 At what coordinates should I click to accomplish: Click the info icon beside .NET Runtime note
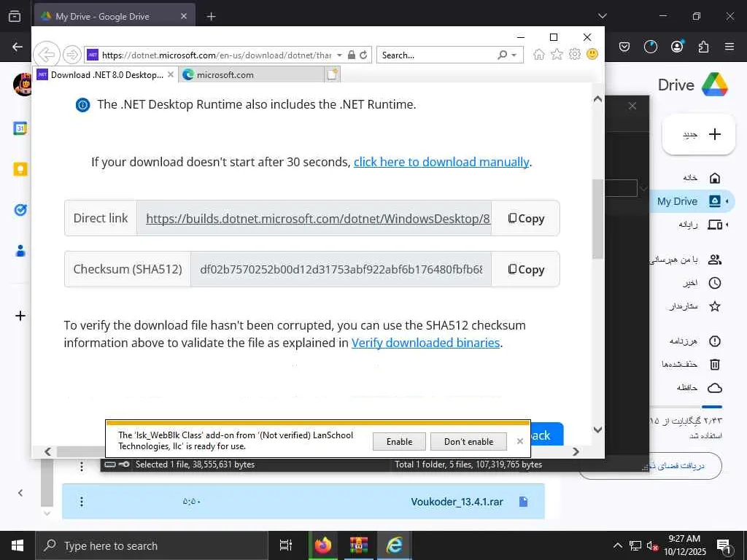(x=82, y=105)
